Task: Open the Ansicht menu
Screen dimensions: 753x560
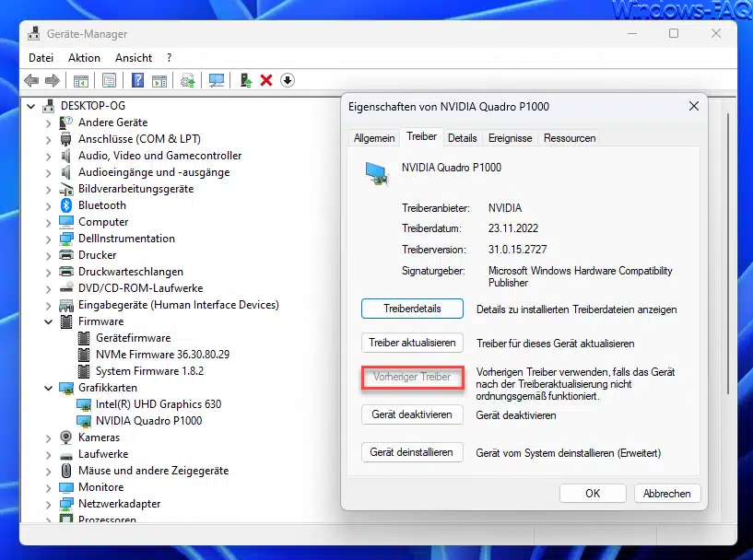Action: [134, 58]
